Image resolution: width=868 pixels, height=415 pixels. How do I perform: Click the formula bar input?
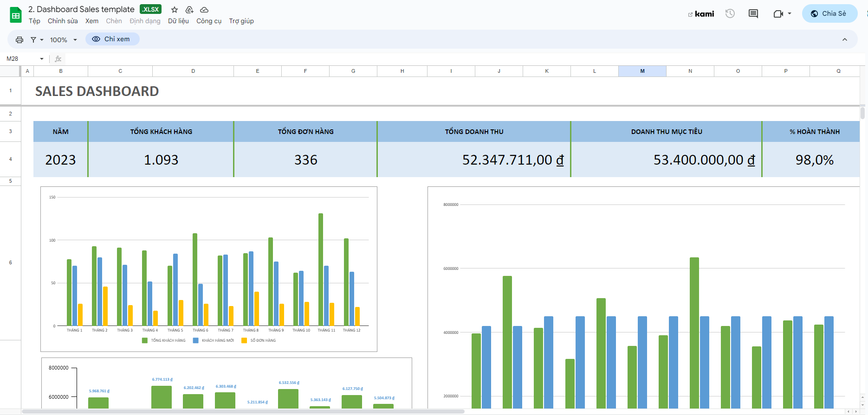pos(464,59)
